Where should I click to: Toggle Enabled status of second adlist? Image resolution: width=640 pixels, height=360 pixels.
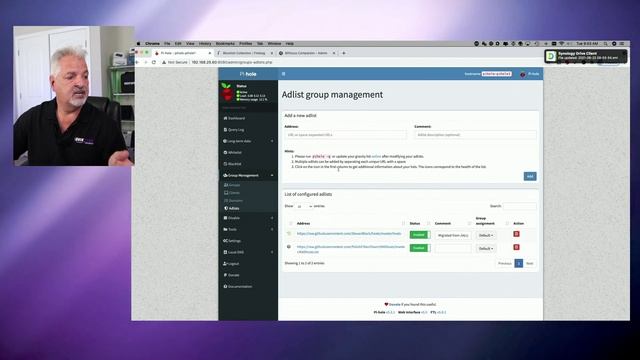pyautogui.click(x=420, y=248)
